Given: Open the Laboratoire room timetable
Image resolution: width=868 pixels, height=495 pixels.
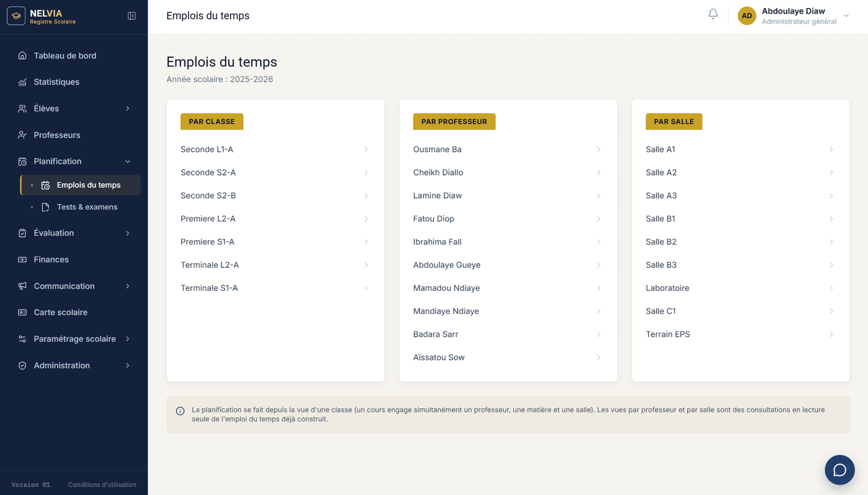Looking at the screenshot, I should [x=740, y=288].
